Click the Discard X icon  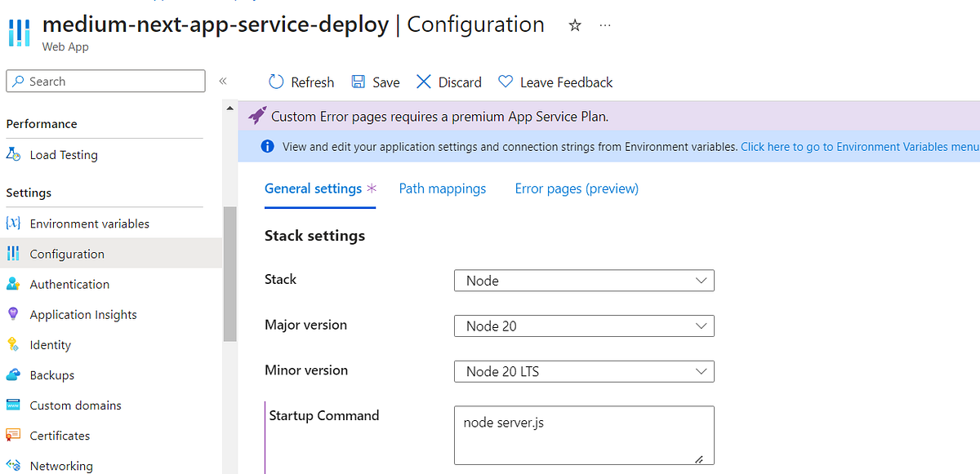[423, 82]
